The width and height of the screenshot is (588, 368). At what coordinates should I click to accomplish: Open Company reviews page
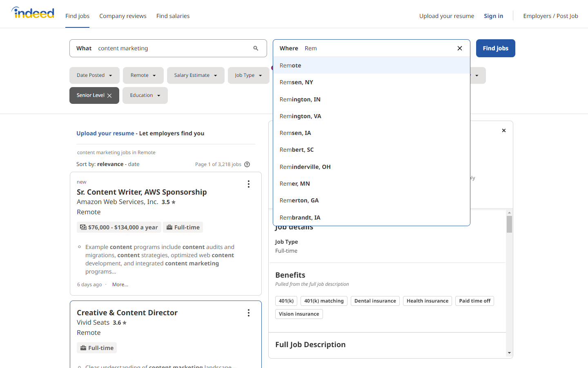123,16
